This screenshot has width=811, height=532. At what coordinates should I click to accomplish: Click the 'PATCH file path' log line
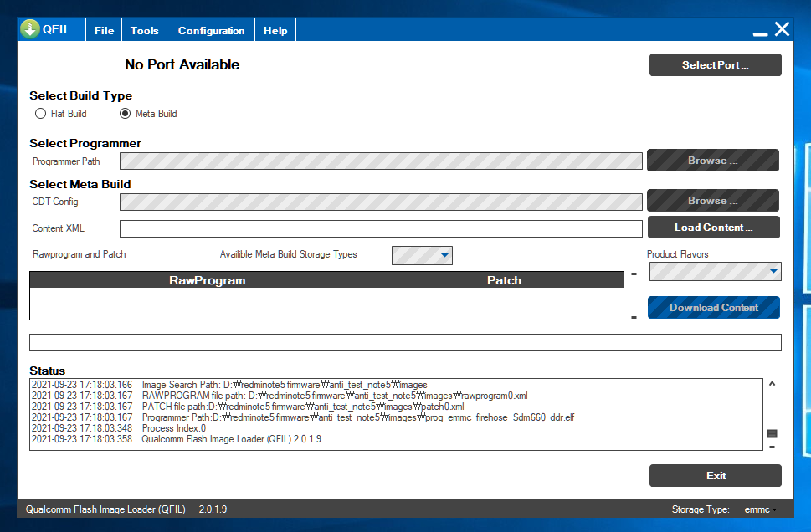pos(248,407)
